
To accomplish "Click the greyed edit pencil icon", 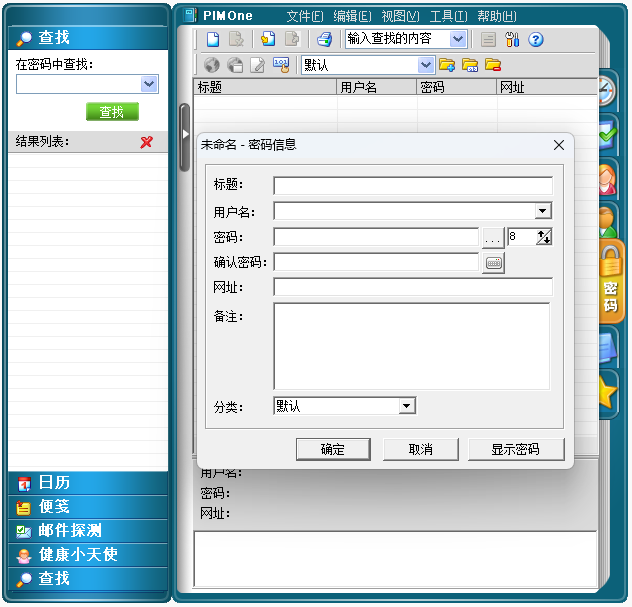I will pos(258,64).
